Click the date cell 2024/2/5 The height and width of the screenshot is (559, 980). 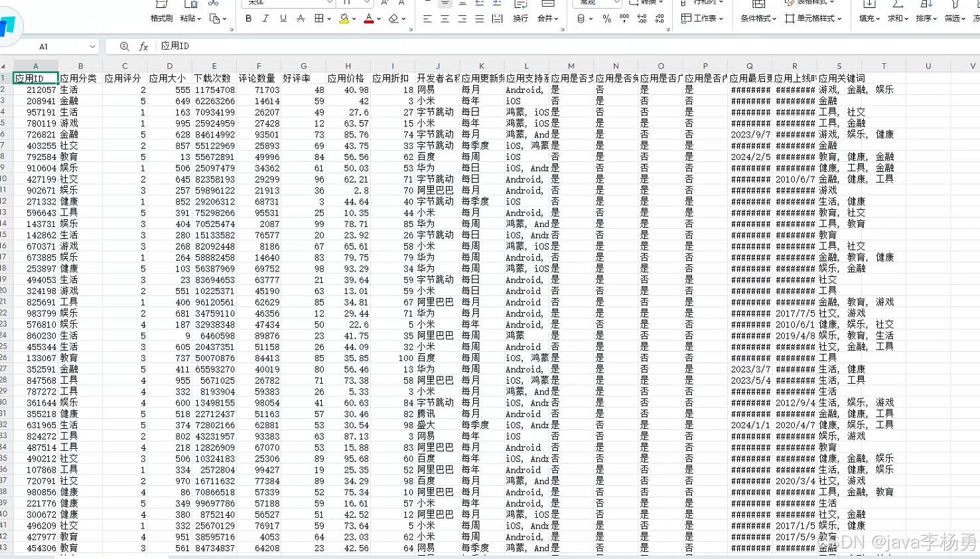point(750,157)
